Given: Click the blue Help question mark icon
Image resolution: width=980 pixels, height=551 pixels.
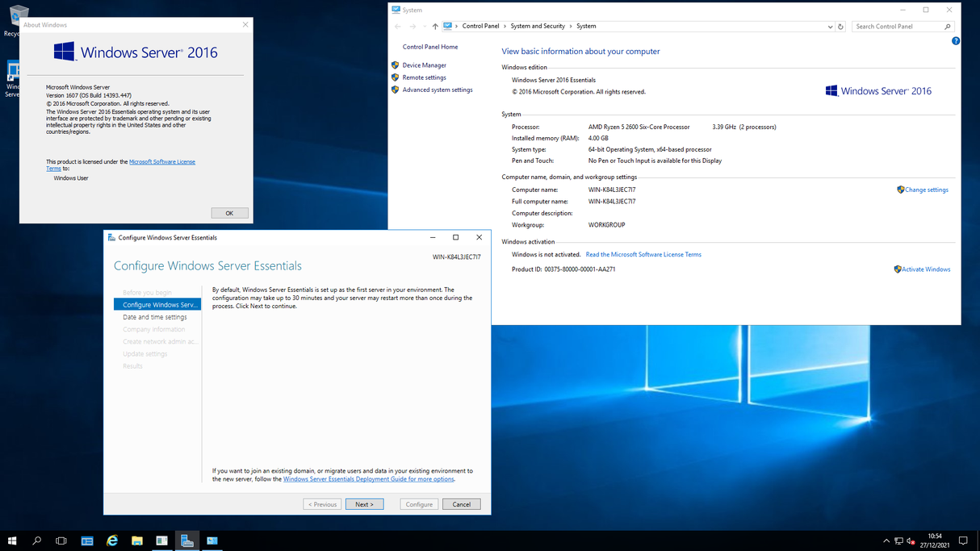Looking at the screenshot, I should point(956,40).
